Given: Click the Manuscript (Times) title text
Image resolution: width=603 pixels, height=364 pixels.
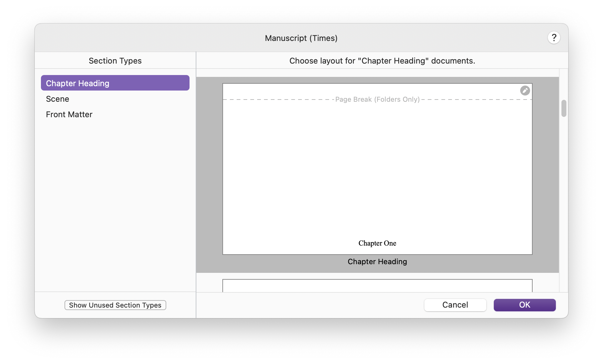Looking at the screenshot, I should (x=301, y=38).
